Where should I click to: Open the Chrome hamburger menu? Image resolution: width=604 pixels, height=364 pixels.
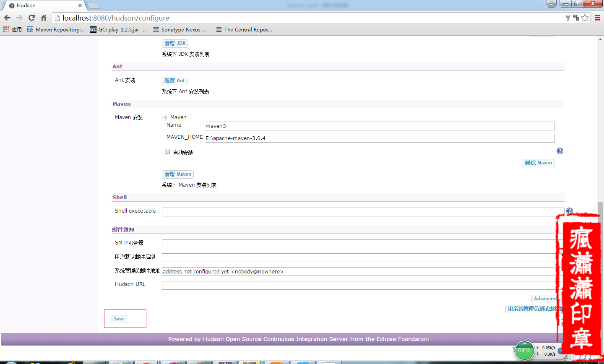pos(598,18)
